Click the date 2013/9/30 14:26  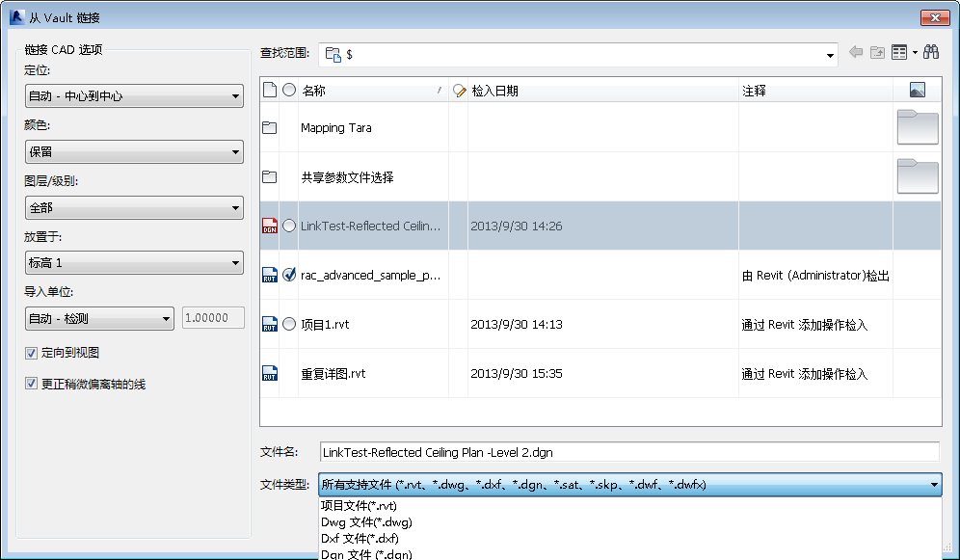click(x=516, y=226)
